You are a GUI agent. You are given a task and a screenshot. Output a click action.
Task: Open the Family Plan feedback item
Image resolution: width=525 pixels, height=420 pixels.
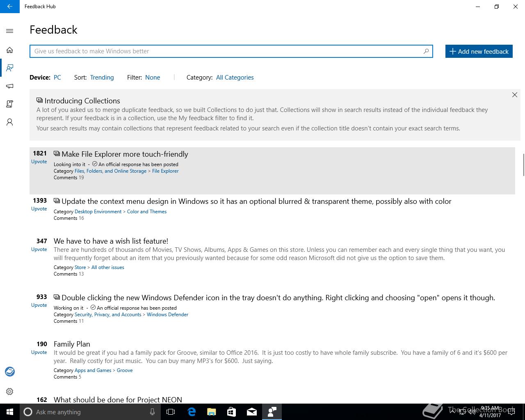[72, 344]
